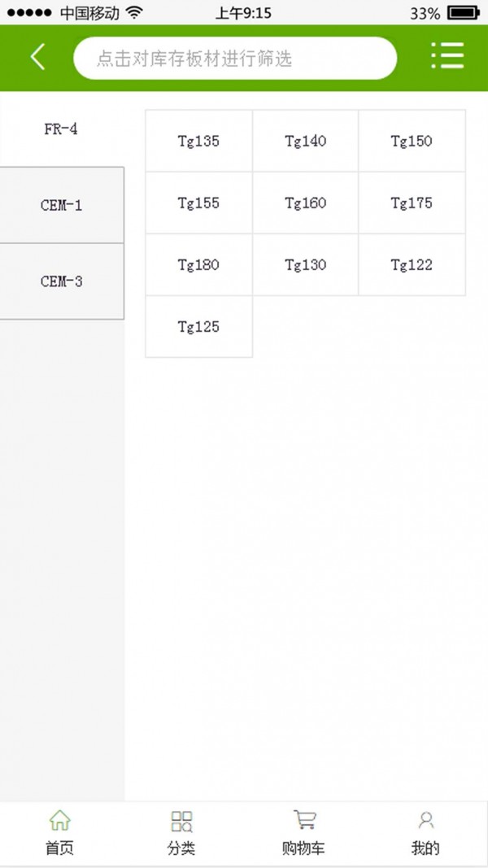
Task: Select the FR-4 category tab
Action: pos(61,129)
